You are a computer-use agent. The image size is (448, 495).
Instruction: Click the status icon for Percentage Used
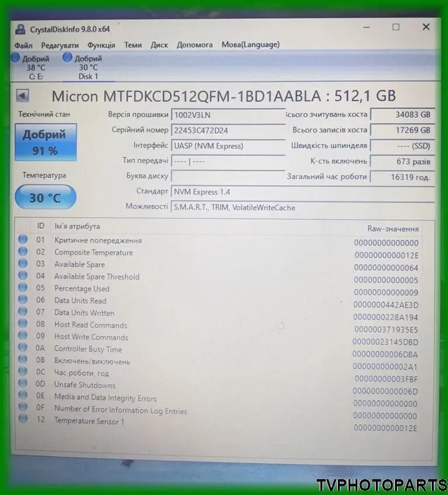(23, 287)
